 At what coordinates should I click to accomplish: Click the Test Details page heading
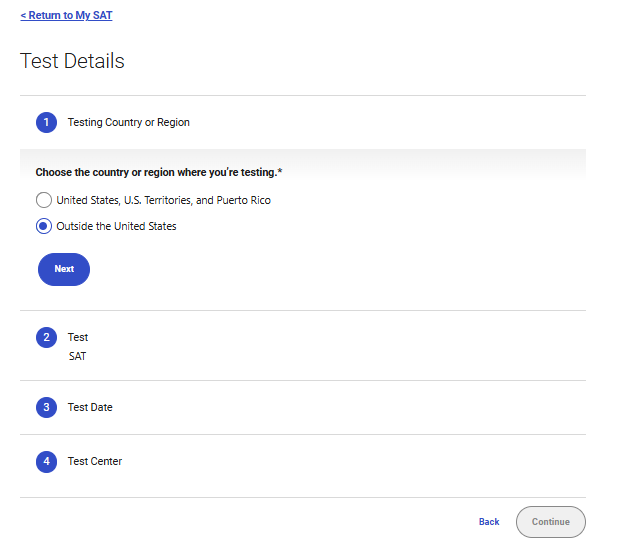point(72,61)
